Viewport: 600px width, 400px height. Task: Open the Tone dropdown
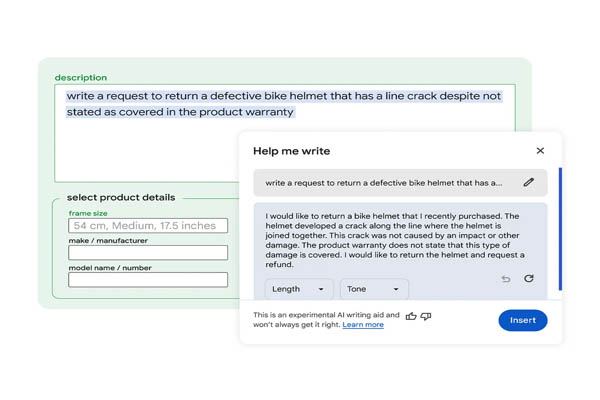374,289
